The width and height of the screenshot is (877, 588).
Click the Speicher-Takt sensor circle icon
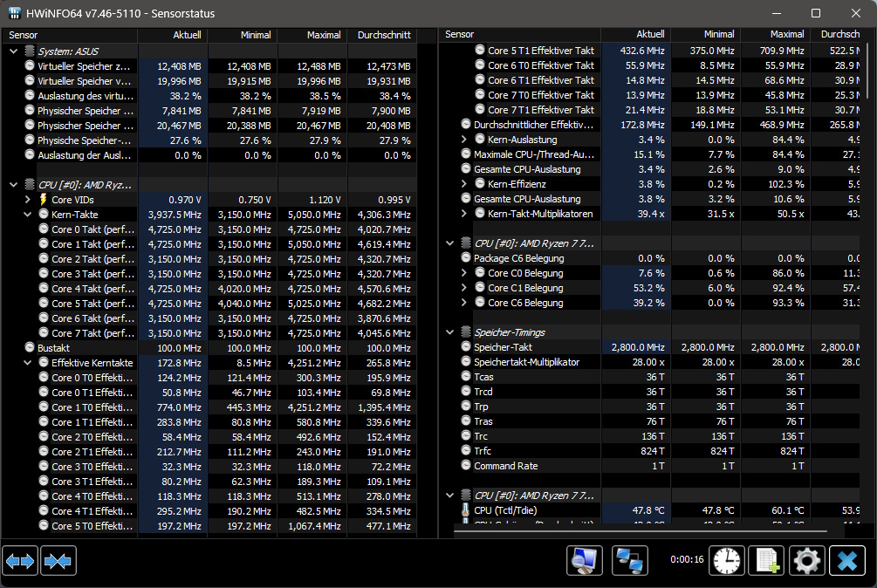[466, 346]
